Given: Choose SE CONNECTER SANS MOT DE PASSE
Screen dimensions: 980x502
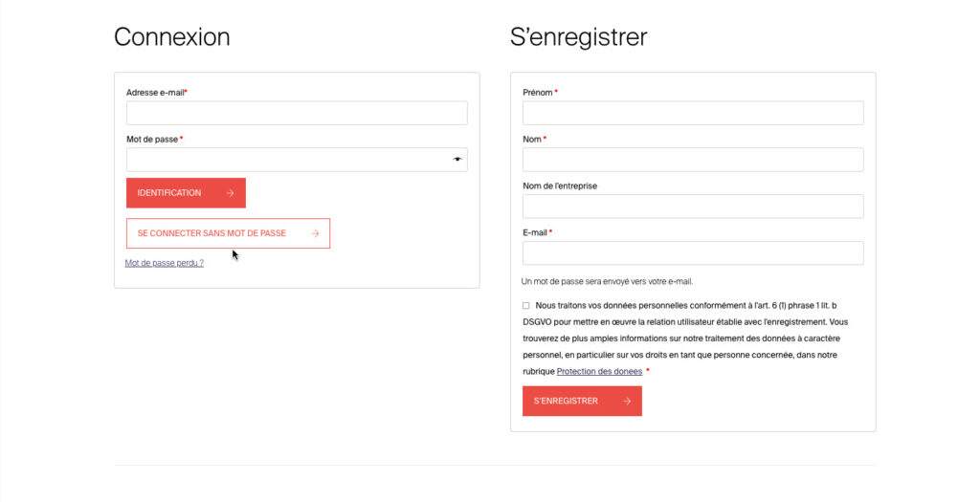Looking at the screenshot, I should (x=212, y=233).
